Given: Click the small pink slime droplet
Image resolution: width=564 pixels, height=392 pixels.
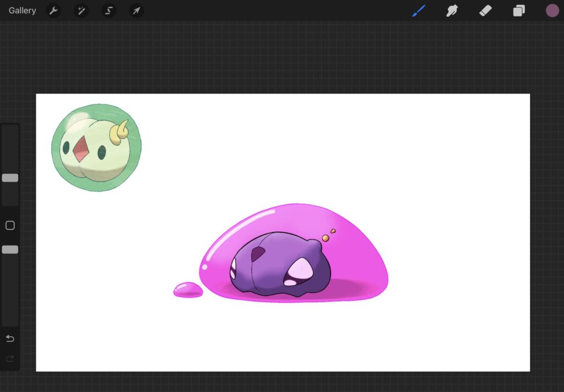Looking at the screenshot, I should (188, 290).
